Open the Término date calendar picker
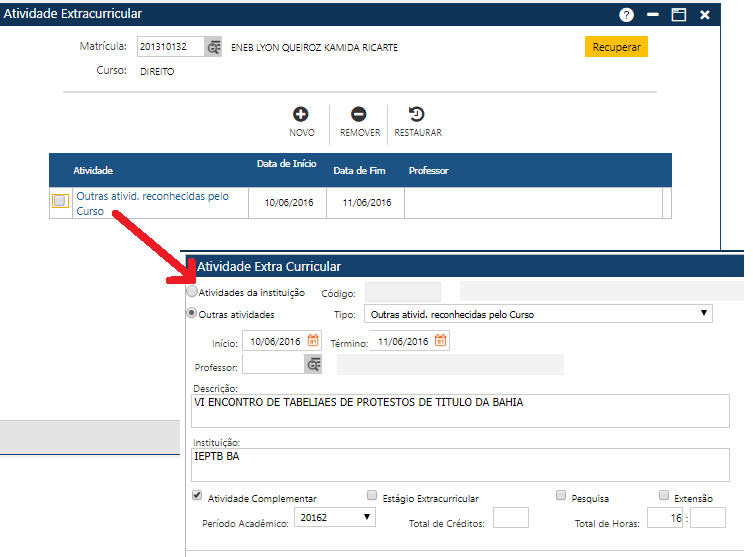The width and height of the screenshot is (753, 557). coord(441,341)
